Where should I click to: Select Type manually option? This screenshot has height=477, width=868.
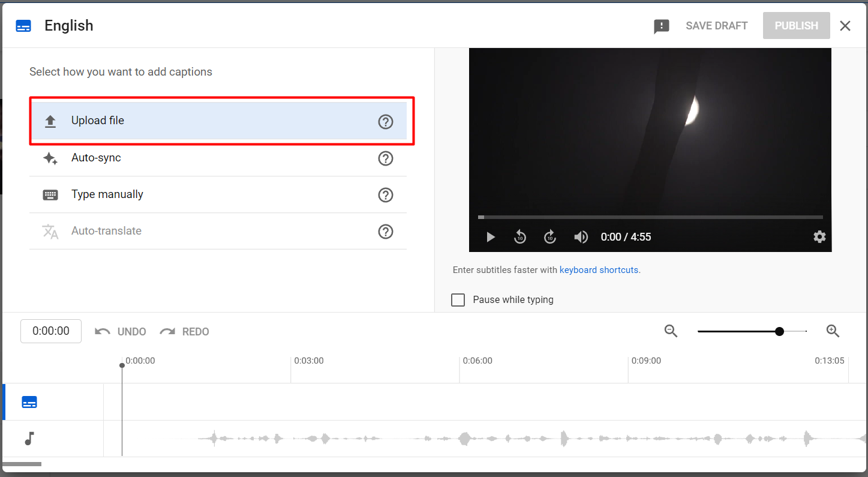pyautogui.click(x=219, y=194)
